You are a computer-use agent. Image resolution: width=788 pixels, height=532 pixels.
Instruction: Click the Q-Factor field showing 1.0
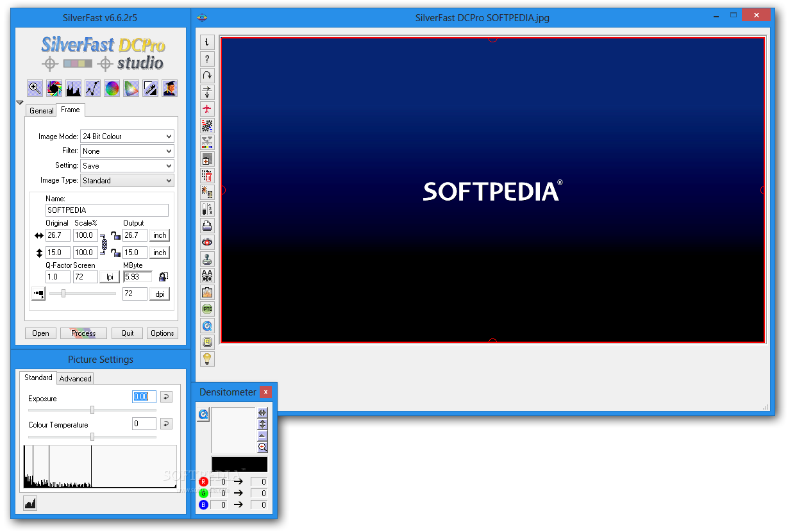[58, 277]
